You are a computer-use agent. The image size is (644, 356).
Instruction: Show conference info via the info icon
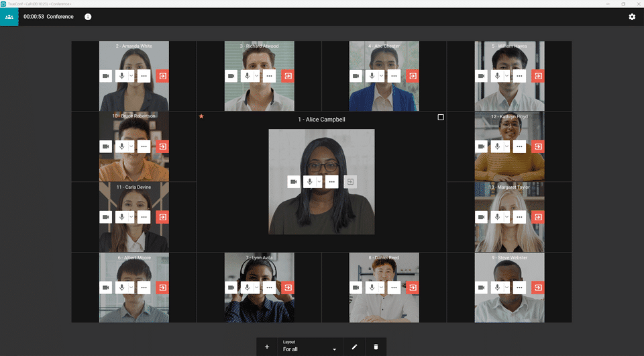tap(88, 17)
